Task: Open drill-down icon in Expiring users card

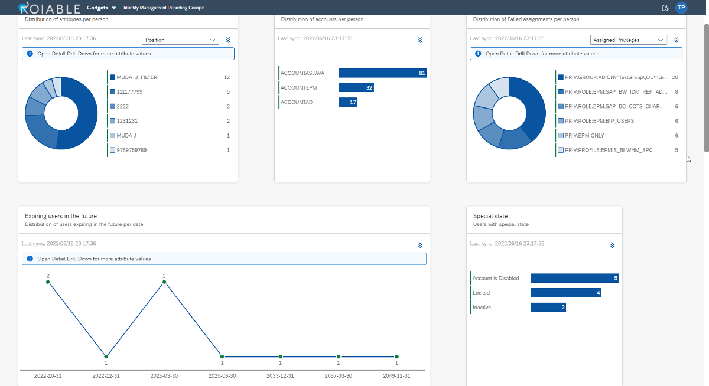Action: pyautogui.click(x=420, y=245)
